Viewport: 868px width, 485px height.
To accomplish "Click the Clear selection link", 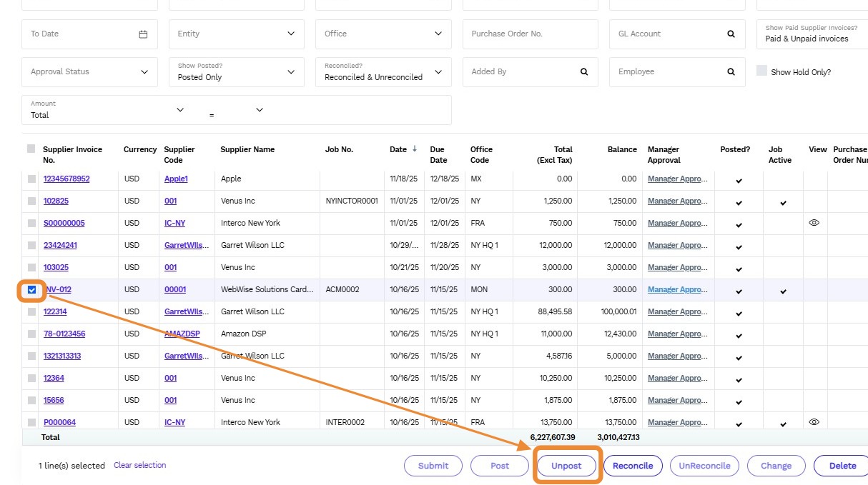I will 139,465.
